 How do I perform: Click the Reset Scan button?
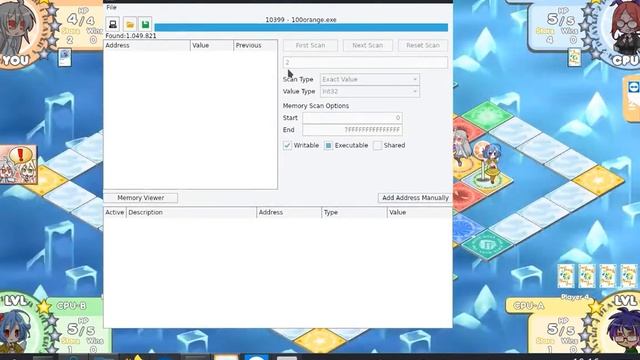pos(423,45)
